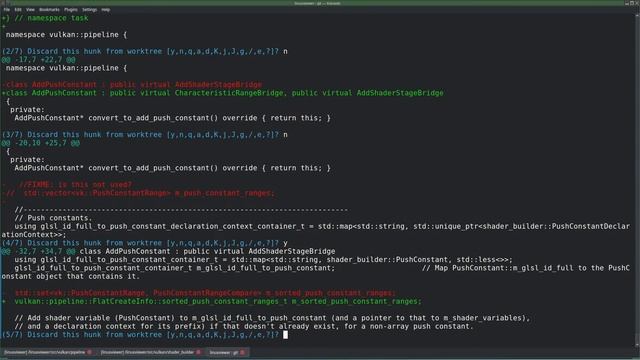Click the red 'm_push_constant_ranges' commented line
Image resolution: width=640 pixels, height=360 pixels.
pos(139,193)
